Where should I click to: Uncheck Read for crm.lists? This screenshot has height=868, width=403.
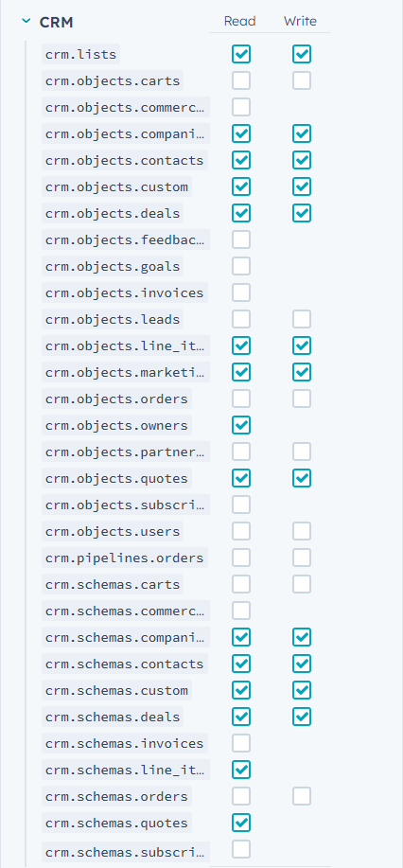[x=241, y=54]
